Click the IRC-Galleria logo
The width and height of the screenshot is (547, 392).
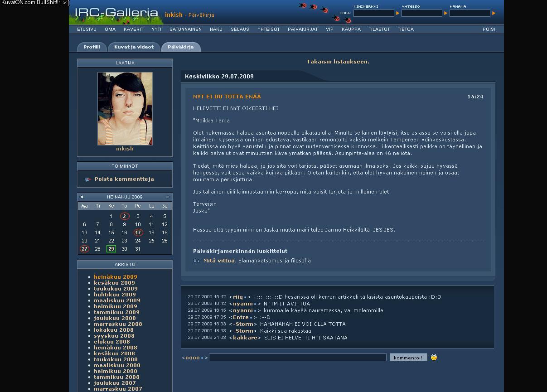click(116, 13)
